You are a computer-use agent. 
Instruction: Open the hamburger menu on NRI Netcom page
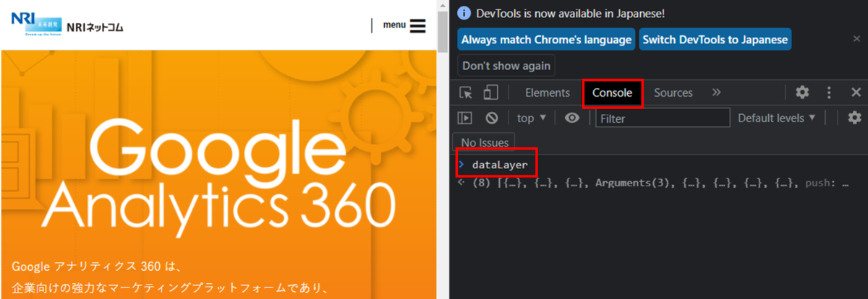click(417, 26)
